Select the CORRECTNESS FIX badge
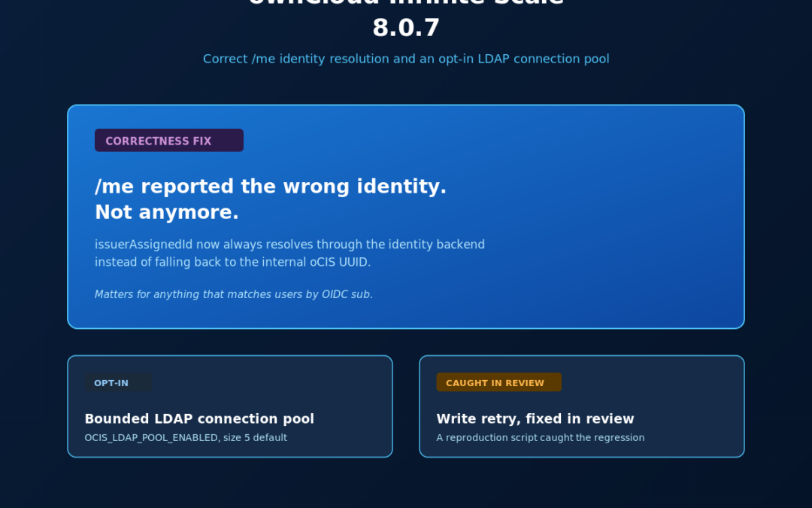Viewport: 812px width, 508px height. [x=169, y=141]
